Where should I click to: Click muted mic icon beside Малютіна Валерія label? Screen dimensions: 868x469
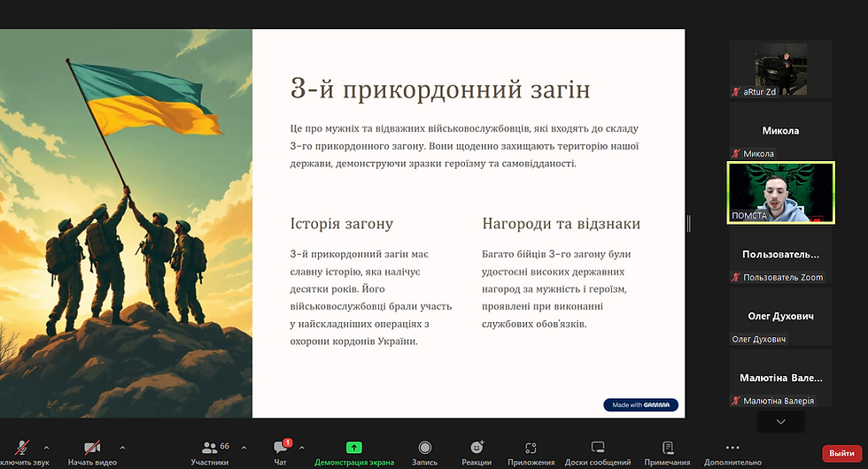tap(736, 401)
